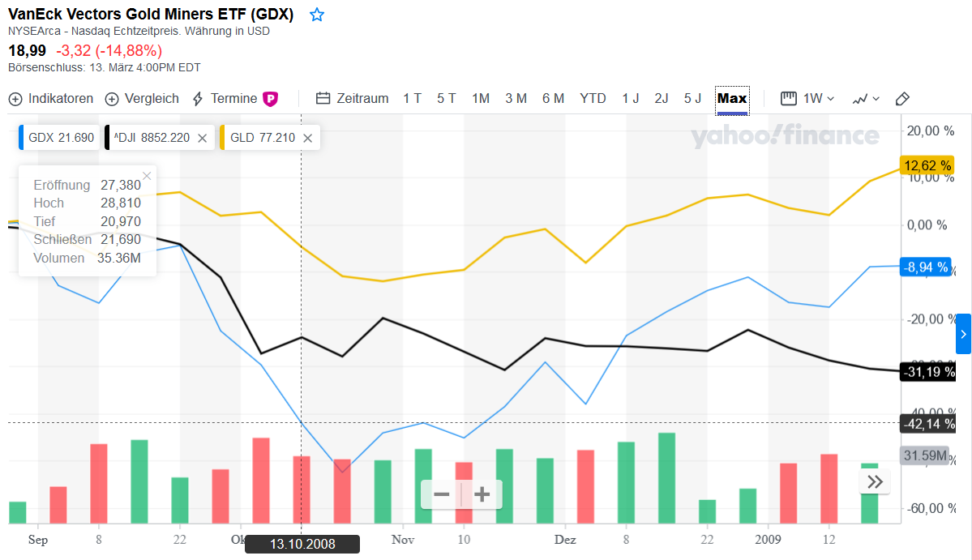Click the -8,94 % GDX value label
This screenshot has width=972, height=560.
[926, 267]
